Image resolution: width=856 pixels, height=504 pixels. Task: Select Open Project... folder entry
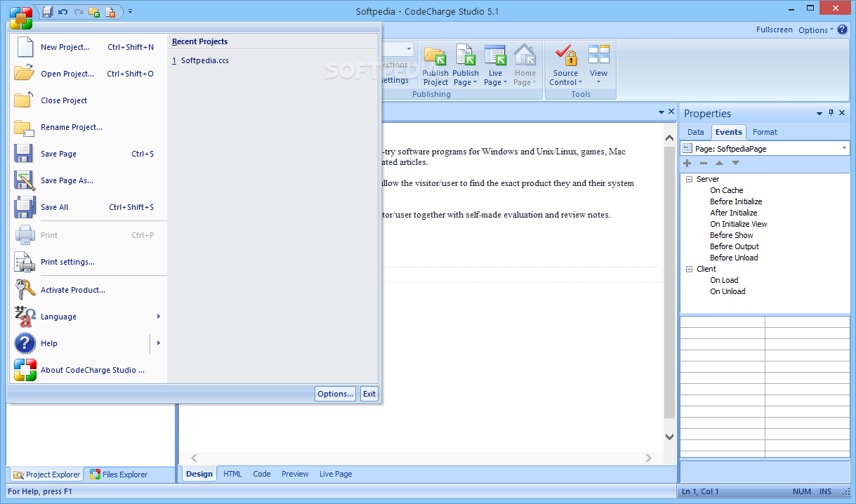pos(88,74)
